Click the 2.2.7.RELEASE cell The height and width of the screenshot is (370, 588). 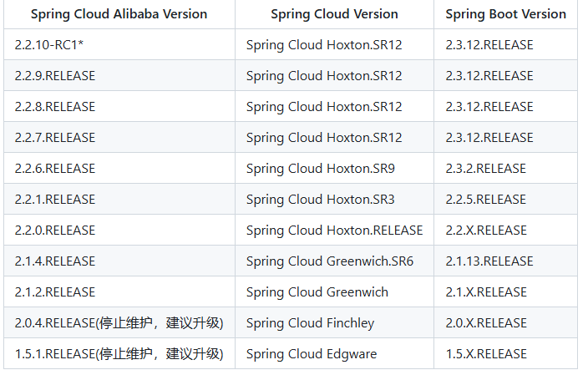click(x=55, y=138)
